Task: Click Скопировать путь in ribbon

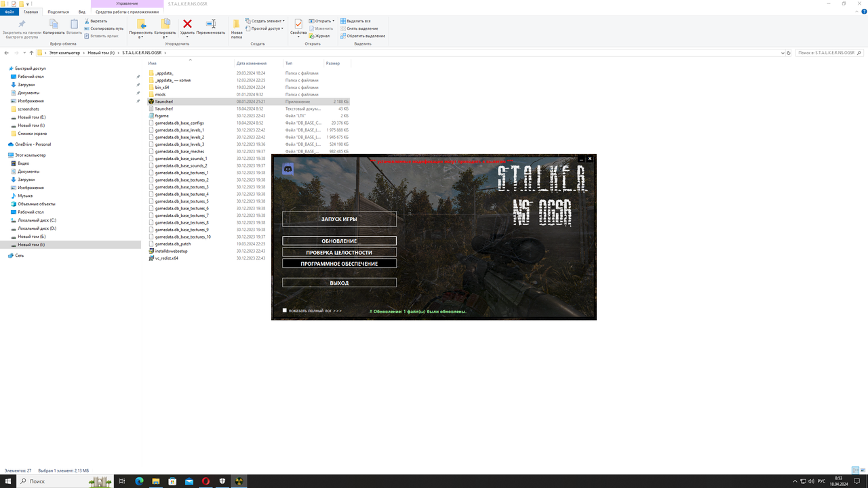Action: click(x=104, y=28)
